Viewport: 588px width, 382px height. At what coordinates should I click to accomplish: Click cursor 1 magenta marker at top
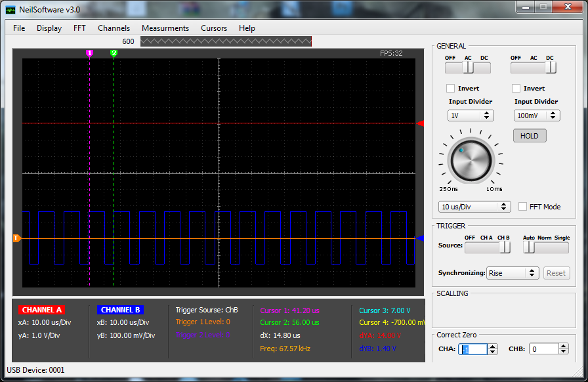tap(89, 53)
